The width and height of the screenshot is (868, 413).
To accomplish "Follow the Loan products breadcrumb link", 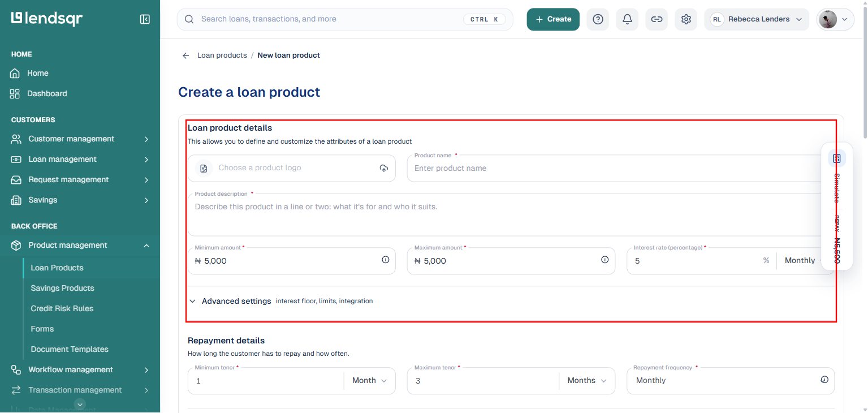I will point(222,55).
